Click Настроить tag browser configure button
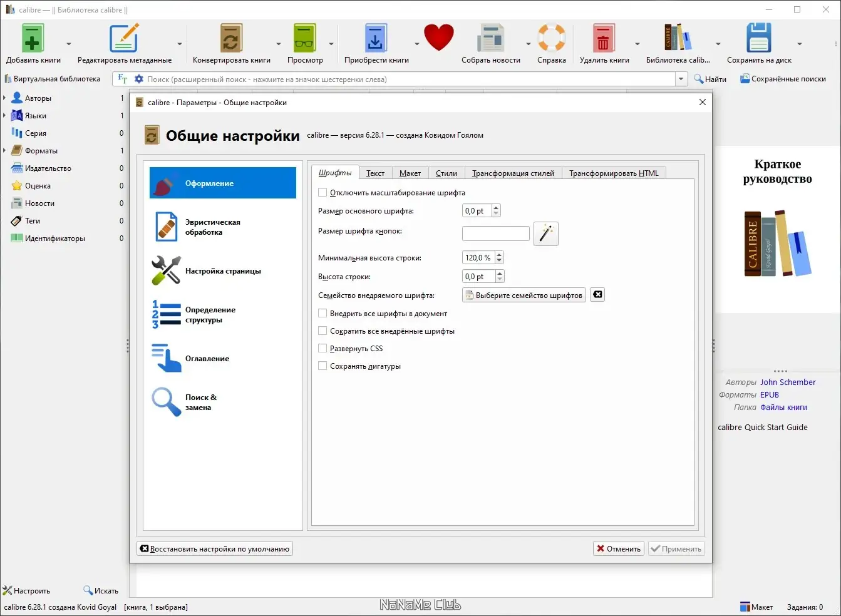The width and height of the screenshot is (841, 616). 26,591
